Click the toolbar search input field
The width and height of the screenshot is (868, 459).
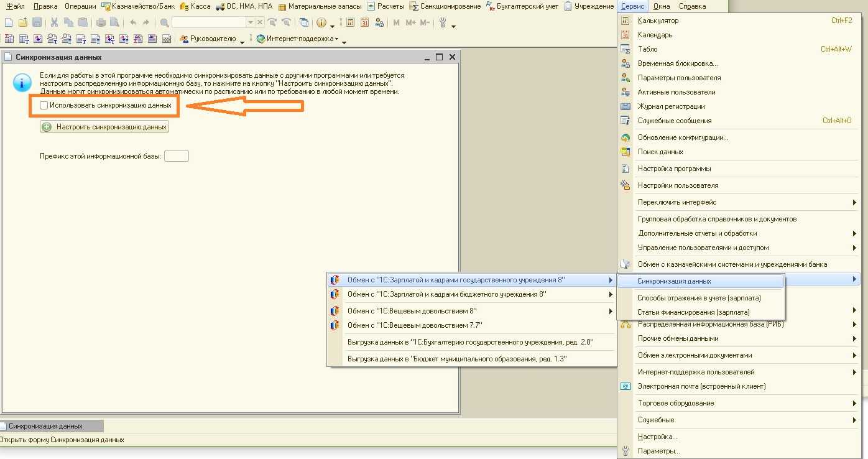(209, 22)
